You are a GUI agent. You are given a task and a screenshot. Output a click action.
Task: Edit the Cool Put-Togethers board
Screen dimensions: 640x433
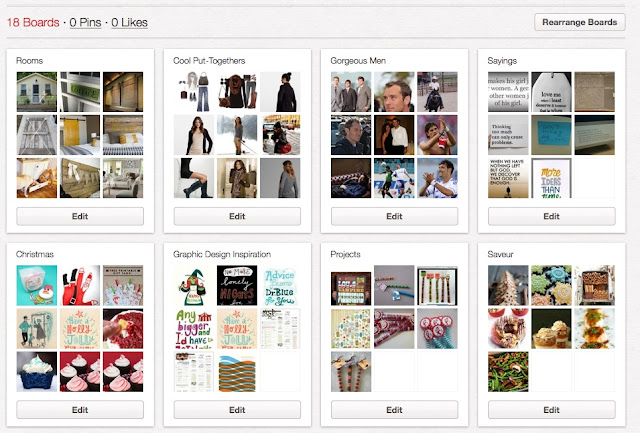point(237,216)
